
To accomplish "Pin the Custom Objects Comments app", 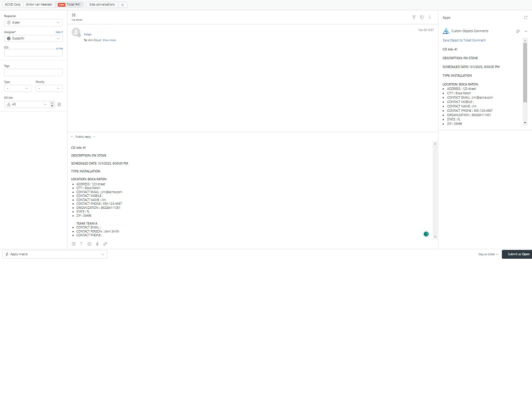I will (517, 31).
